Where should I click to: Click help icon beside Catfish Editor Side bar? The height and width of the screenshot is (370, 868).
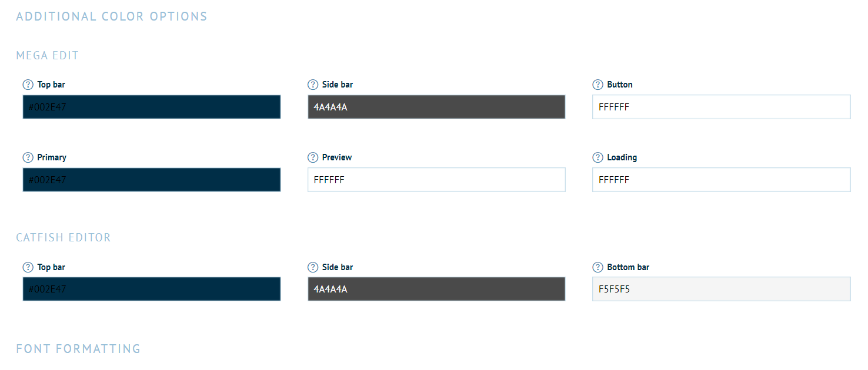[313, 267]
